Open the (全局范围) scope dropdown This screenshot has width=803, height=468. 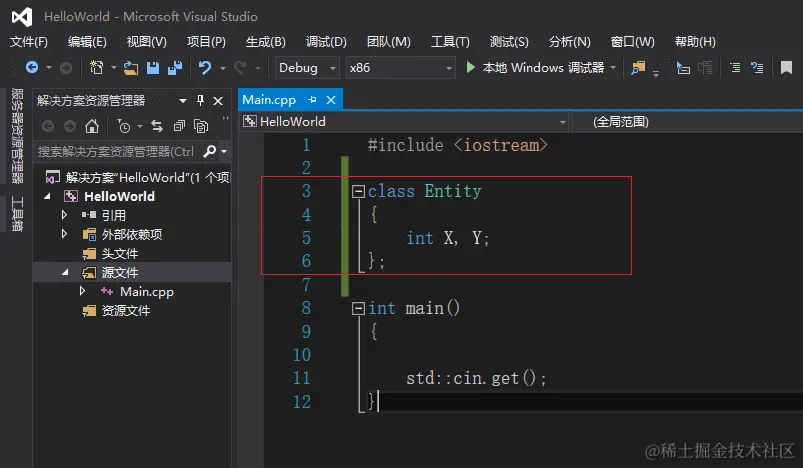point(688,122)
